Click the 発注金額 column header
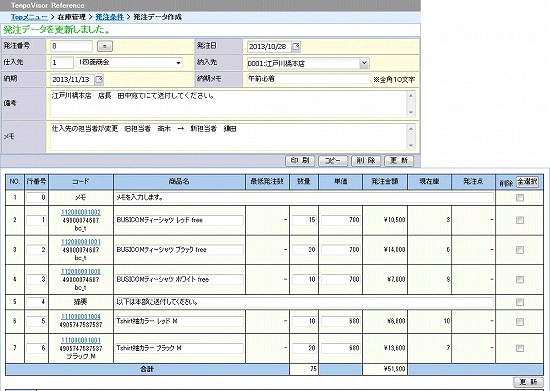The width and height of the screenshot is (550, 391). coord(385,182)
